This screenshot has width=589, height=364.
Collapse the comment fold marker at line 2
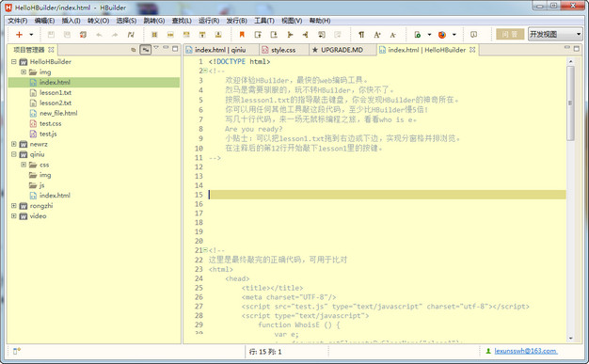[x=205, y=71]
